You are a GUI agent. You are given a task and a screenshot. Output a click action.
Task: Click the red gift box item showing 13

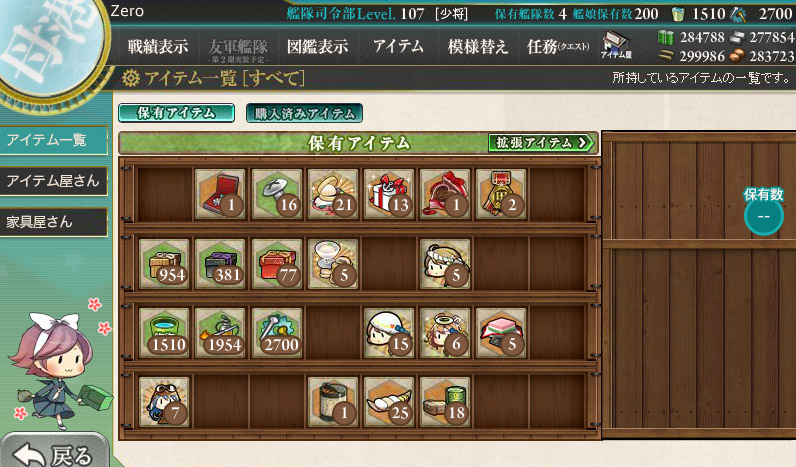[x=389, y=194]
